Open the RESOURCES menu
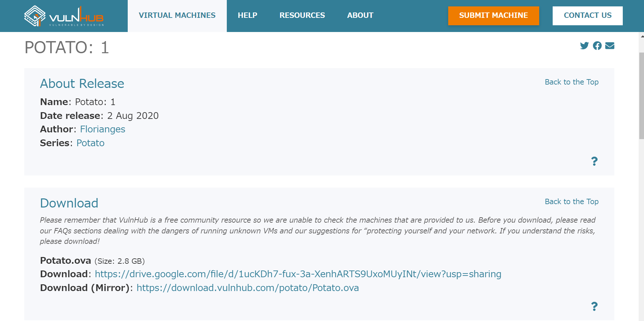 pyautogui.click(x=302, y=15)
